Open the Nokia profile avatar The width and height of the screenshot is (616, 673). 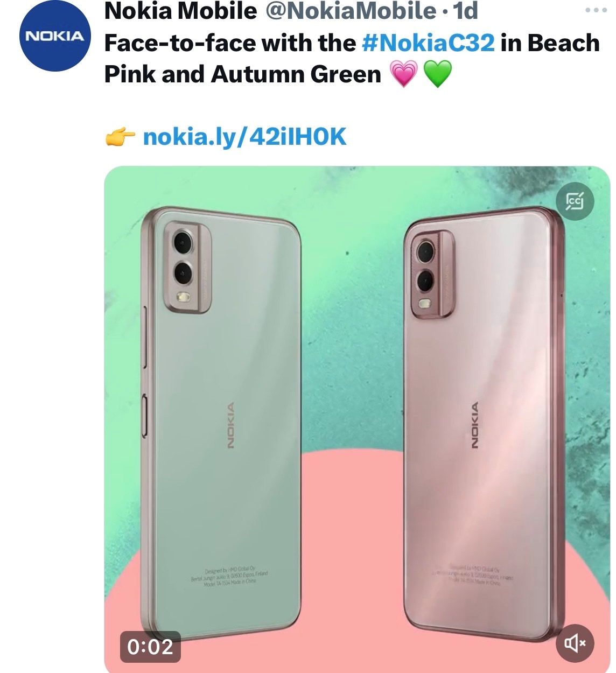(x=55, y=36)
